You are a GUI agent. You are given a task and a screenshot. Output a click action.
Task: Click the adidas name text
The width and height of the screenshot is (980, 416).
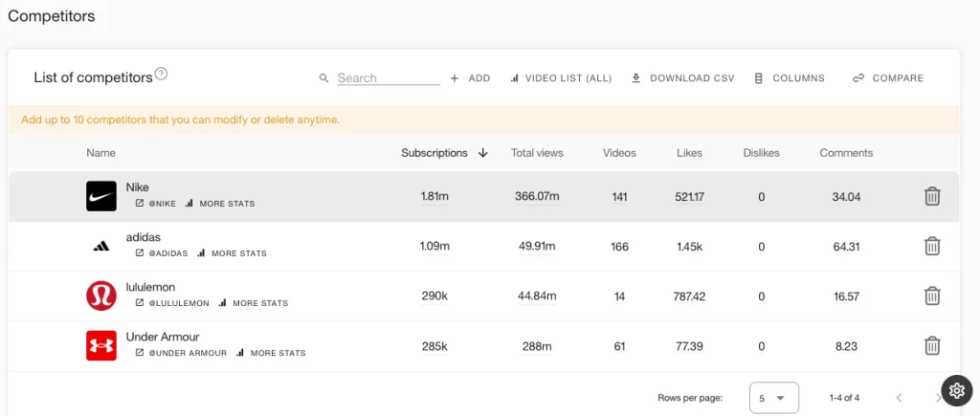(x=144, y=237)
